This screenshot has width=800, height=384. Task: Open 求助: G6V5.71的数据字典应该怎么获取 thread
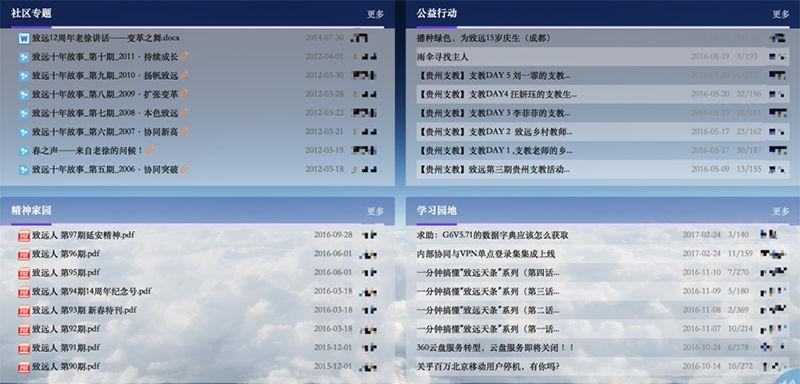click(x=492, y=235)
